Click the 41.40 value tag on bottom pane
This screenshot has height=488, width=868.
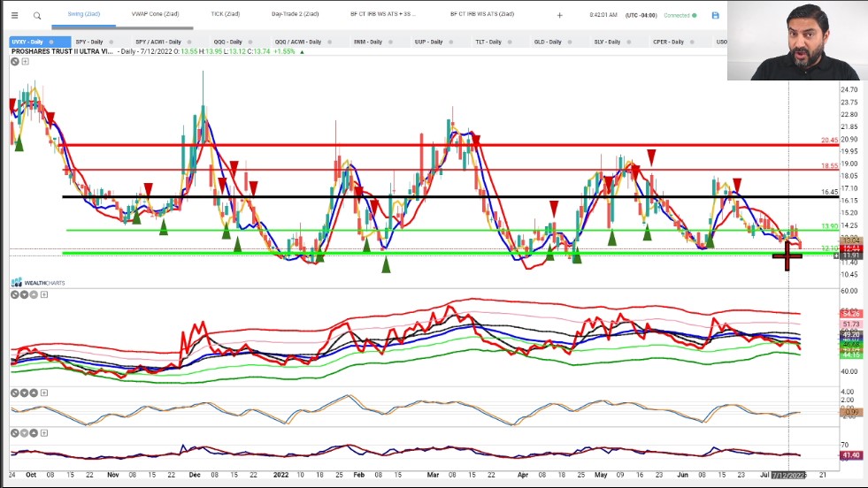[851, 455]
